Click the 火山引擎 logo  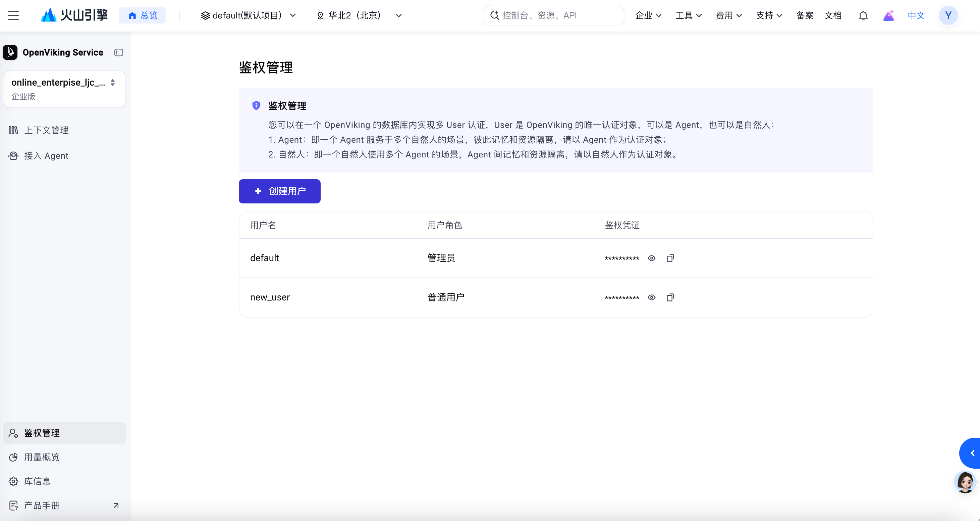tap(74, 15)
